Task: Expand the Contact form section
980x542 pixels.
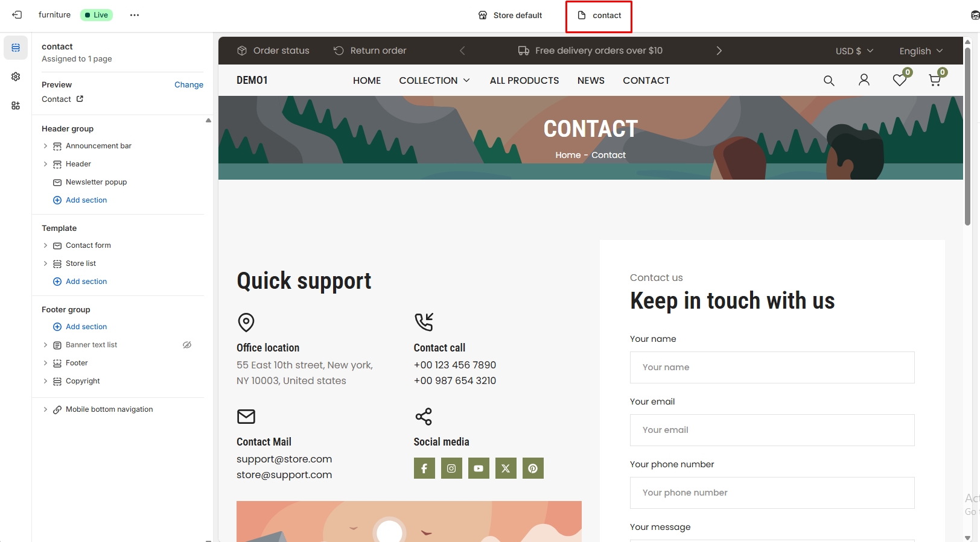Action: point(45,245)
